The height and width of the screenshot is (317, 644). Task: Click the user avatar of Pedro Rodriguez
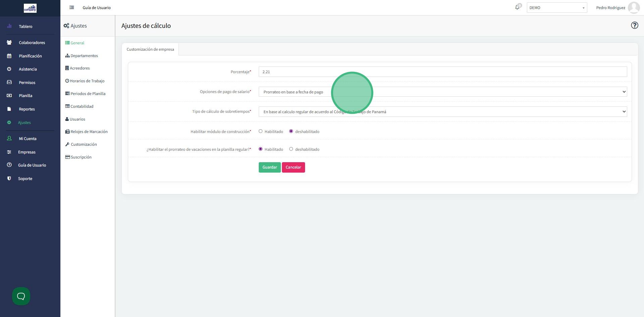(634, 7)
